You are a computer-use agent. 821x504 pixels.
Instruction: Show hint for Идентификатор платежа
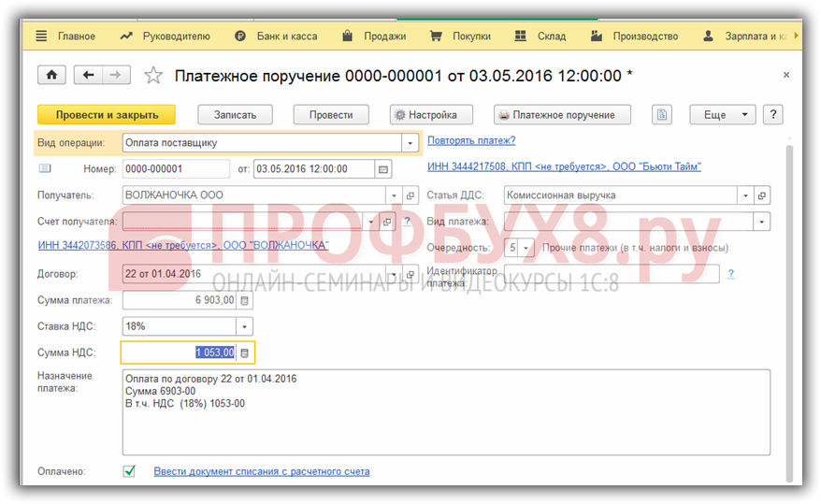(x=731, y=273)
